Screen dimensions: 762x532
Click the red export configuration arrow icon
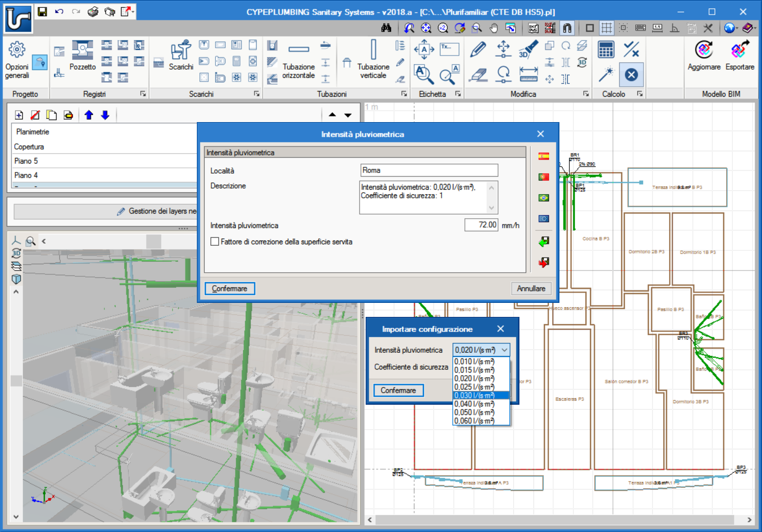coord(544,262)
